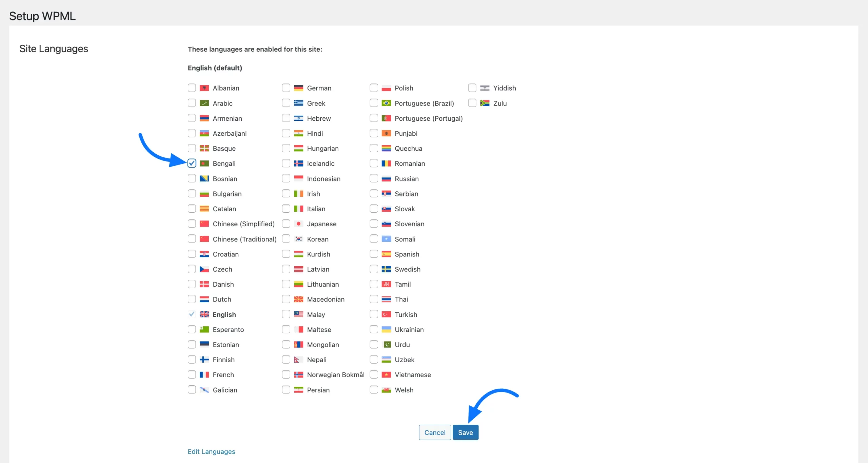The image size is (868, 463).
Task: Check the Yiddish language checkbox
Action: [472, 88]
